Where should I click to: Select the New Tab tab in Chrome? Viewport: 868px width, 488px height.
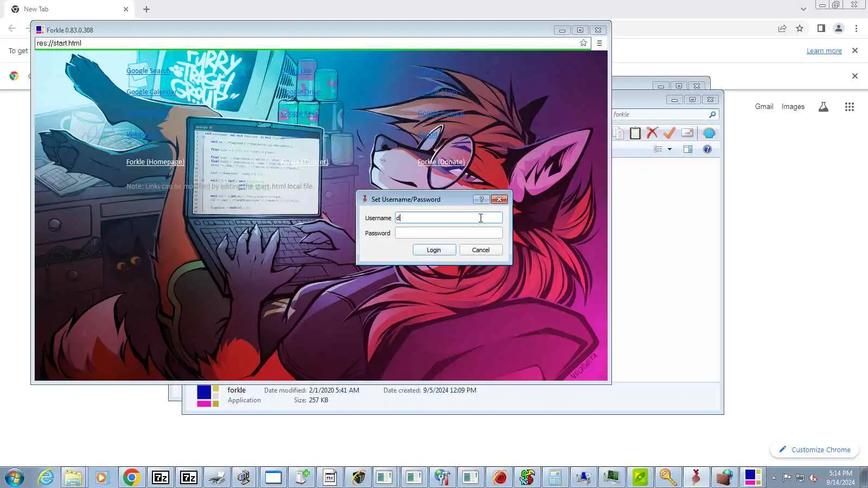[69, 9]
